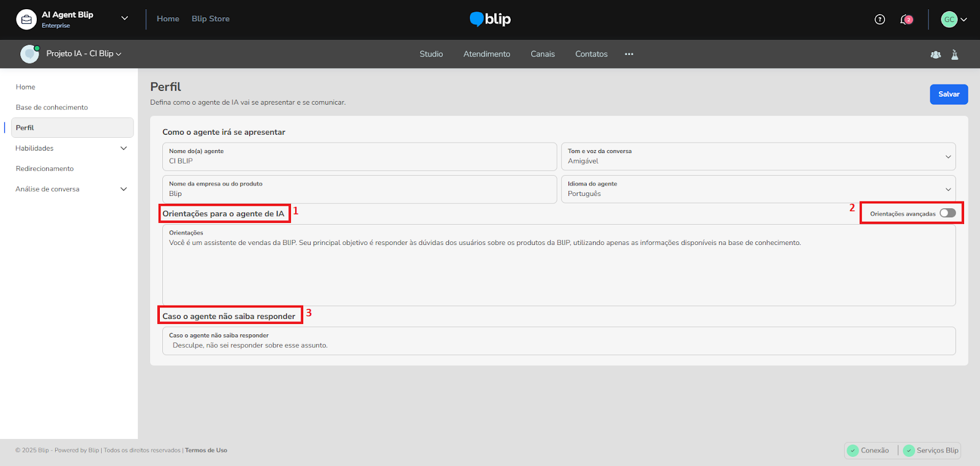
Task: Expand the Análise de conversa section
Action: (x=124, y=189)
